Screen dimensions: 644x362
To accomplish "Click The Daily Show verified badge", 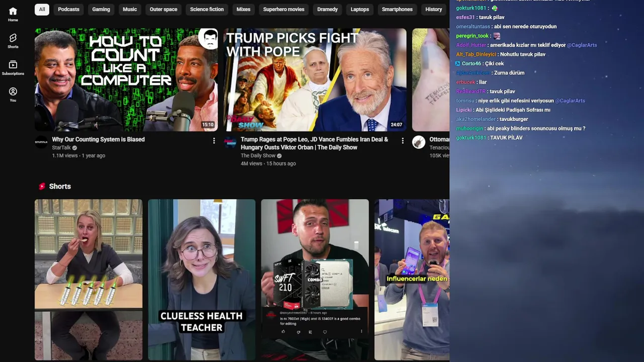I will (x=279, y=156).
